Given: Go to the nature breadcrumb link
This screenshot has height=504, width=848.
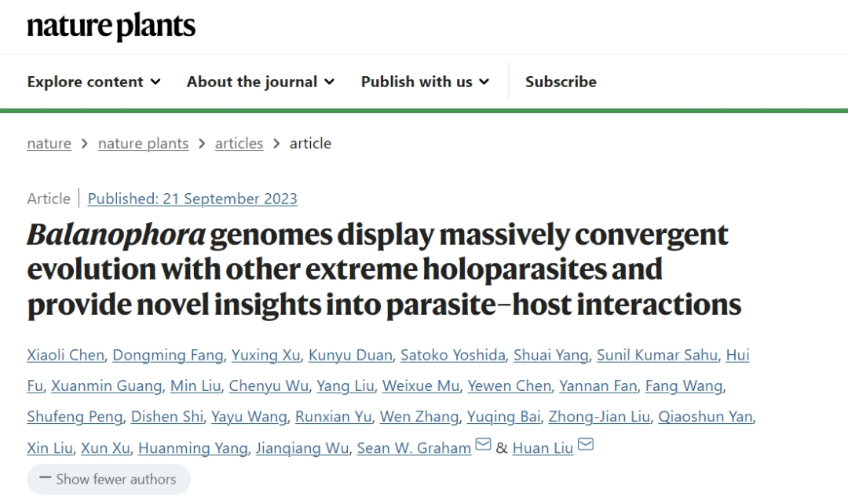Looking at the screenshot, I should click(49, 144).
